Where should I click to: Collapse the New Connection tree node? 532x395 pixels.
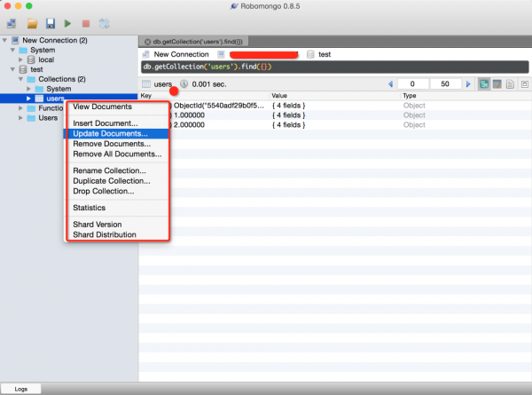click(4, 40)
